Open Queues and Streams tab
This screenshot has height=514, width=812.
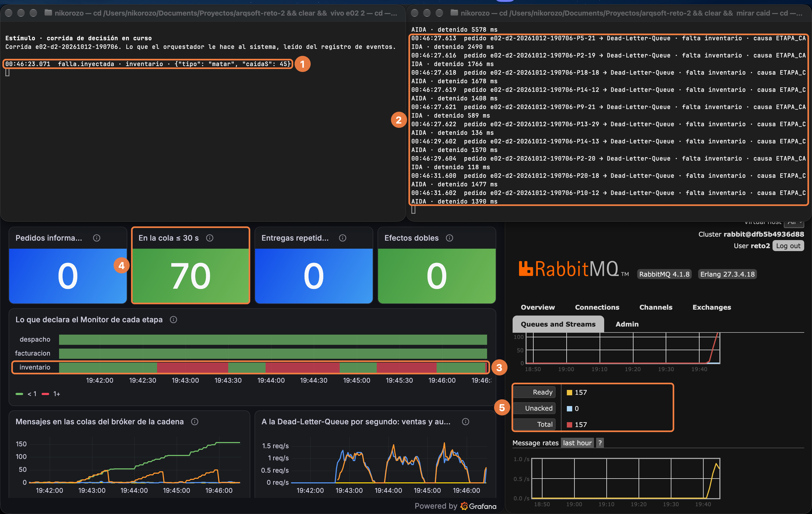pyautogui.click(x=558, y=324)
